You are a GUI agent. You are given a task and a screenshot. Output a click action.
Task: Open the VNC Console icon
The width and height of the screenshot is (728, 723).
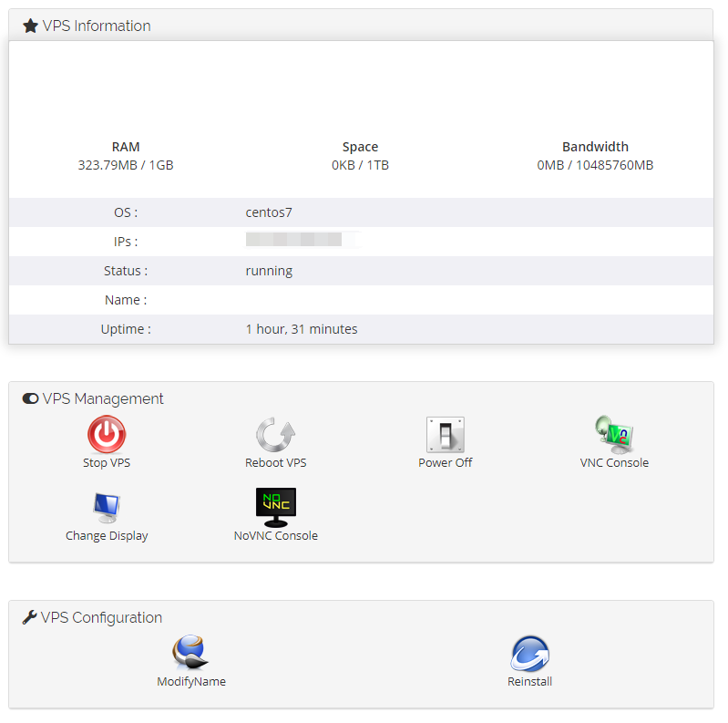click(x=614, y=435)
